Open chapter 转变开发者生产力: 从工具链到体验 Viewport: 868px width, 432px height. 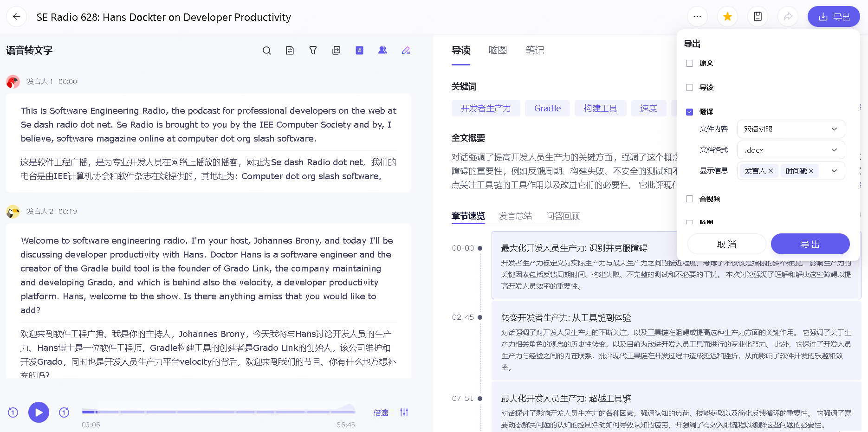click(676, 341)
